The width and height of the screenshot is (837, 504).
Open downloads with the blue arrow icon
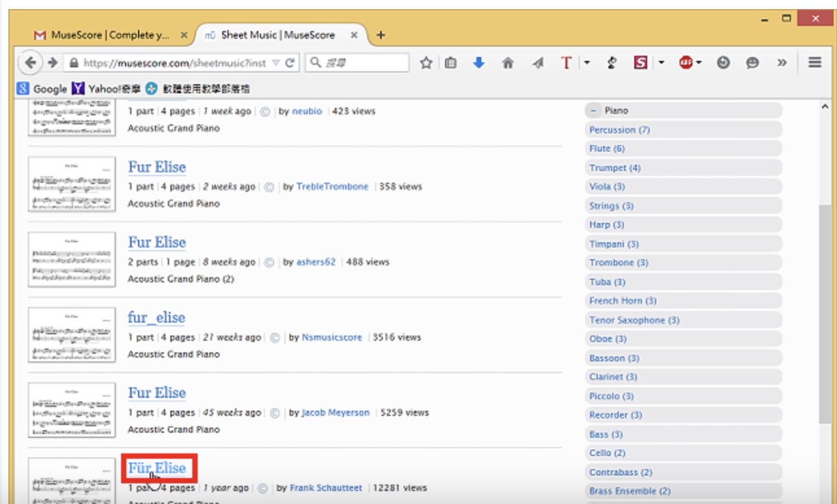click(479, 63)
